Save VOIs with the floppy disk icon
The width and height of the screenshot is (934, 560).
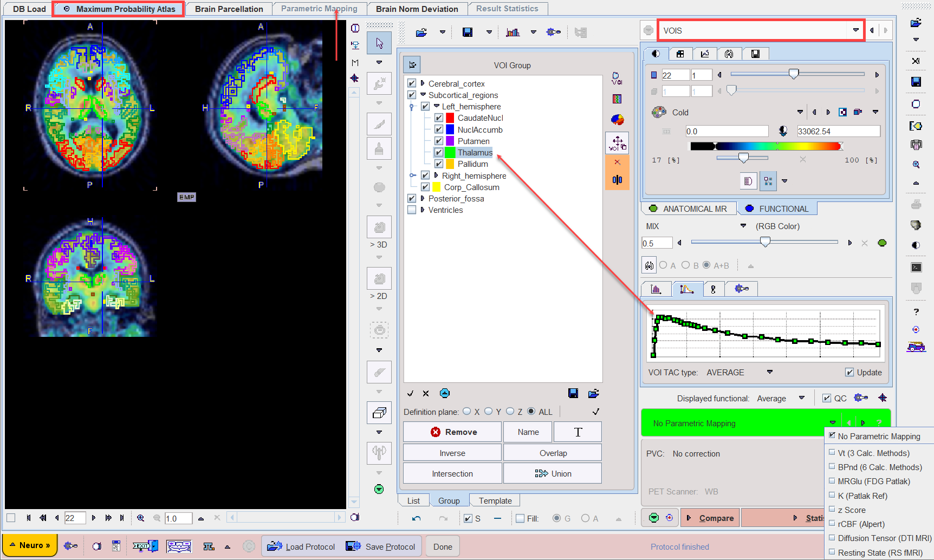click(x=468, y=32)
